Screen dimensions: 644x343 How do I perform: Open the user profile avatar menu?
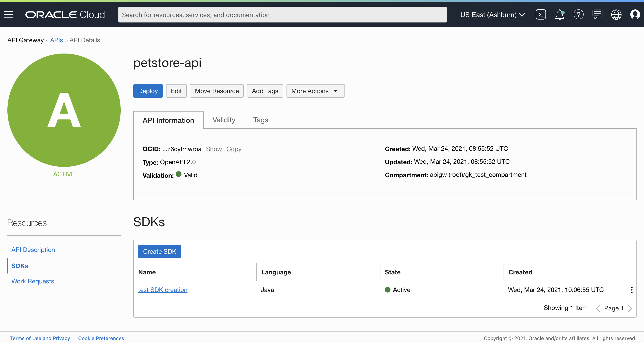click(635, 15)
